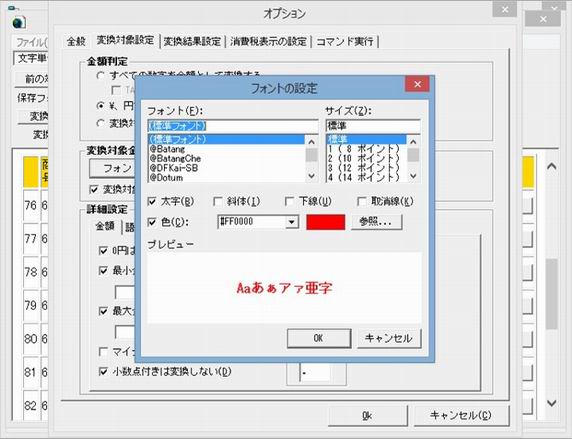This screenshot has width=572, height=439.
Task: Click the red color swatch
Action: click(x=325, y=222)
